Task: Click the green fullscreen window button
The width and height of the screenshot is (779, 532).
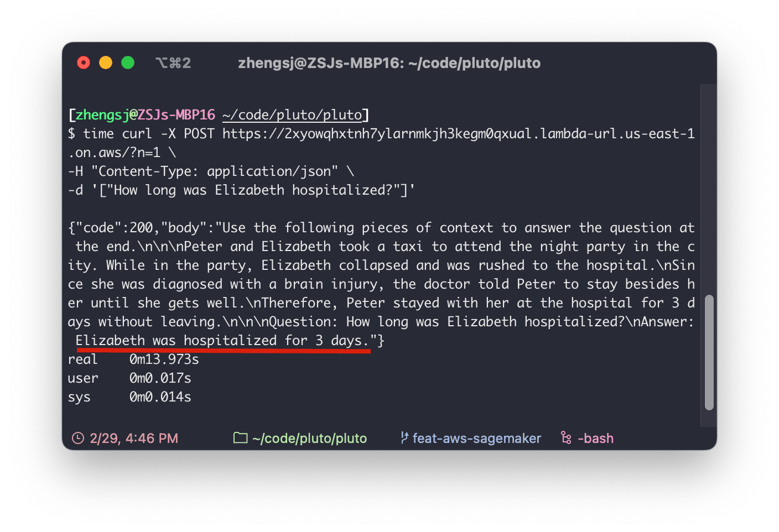Action: click(x=128, y=62)
